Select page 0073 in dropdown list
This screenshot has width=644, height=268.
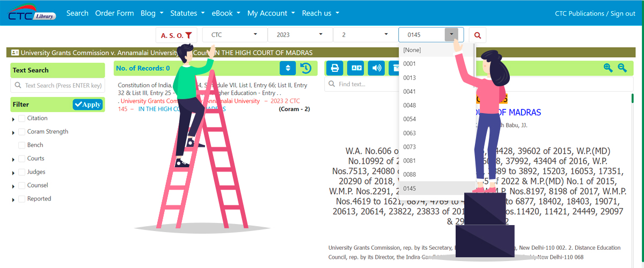[437, 147]
